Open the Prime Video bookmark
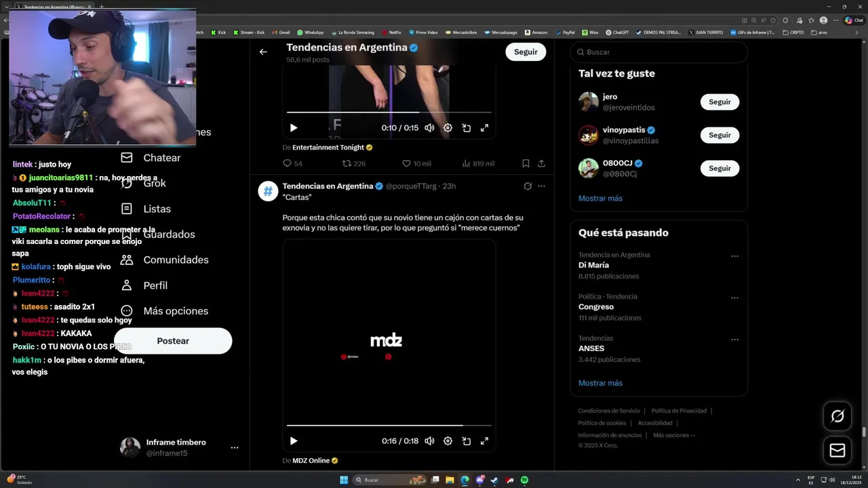 tap(423, 32)
